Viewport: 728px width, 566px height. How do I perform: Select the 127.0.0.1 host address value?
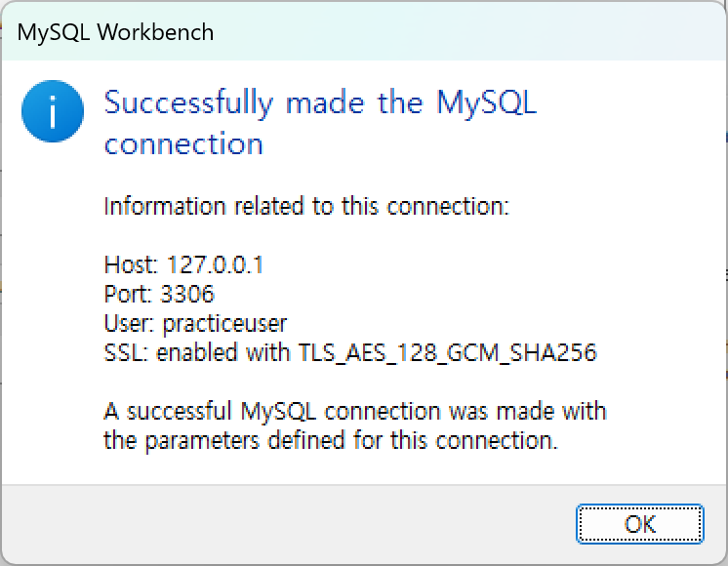pyautogui.click(x=215, y=264)
